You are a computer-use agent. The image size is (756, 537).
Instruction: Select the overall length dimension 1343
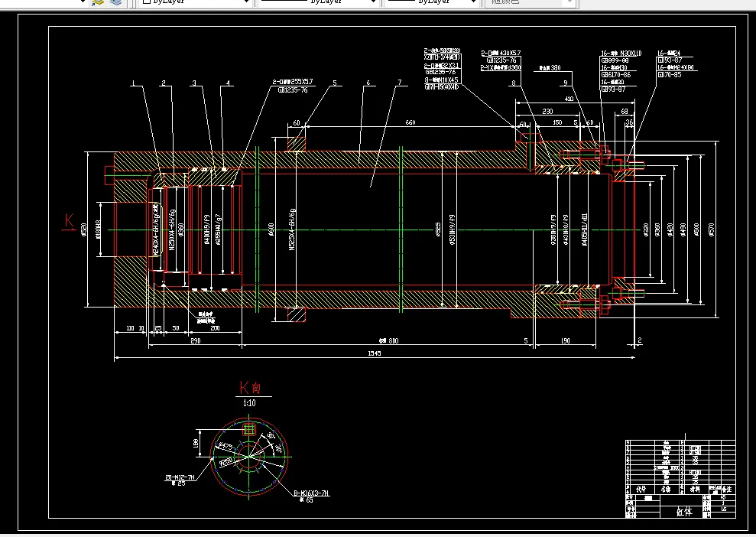click(x=375, y=353)
